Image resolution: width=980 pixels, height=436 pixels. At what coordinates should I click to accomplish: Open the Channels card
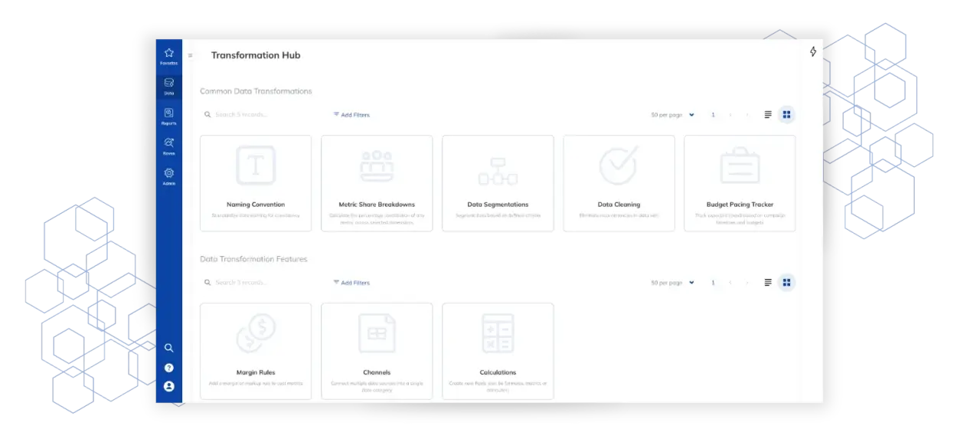(377, 351)
